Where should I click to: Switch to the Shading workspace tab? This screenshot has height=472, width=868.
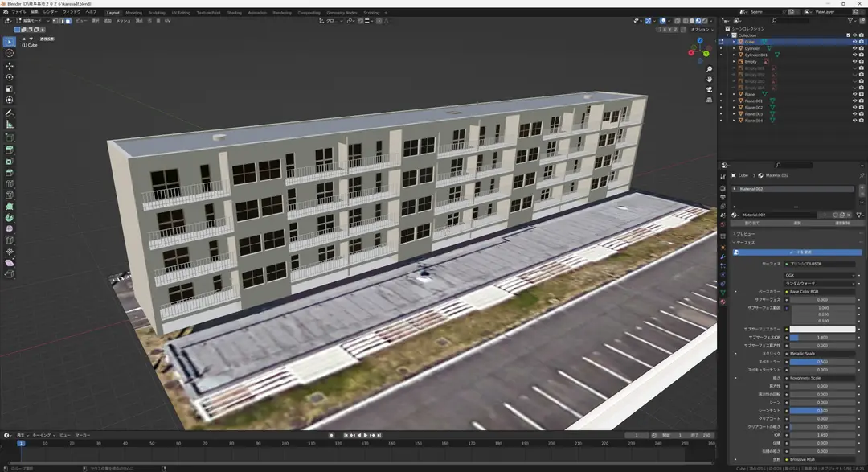[x=234, y=13]
